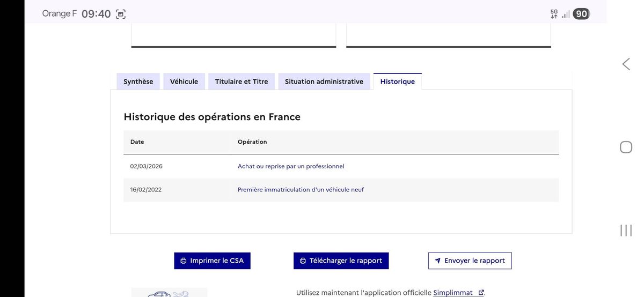Open the Synthèse tab

(x=138, y=81)
